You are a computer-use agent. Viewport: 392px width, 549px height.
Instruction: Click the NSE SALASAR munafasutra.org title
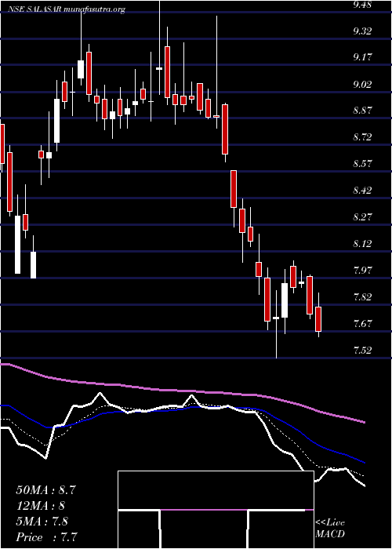point(67,9)
